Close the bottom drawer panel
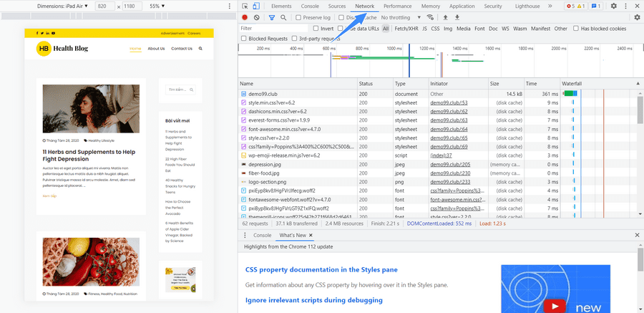This screenshot has width=644, height=313. click(637, 235)
